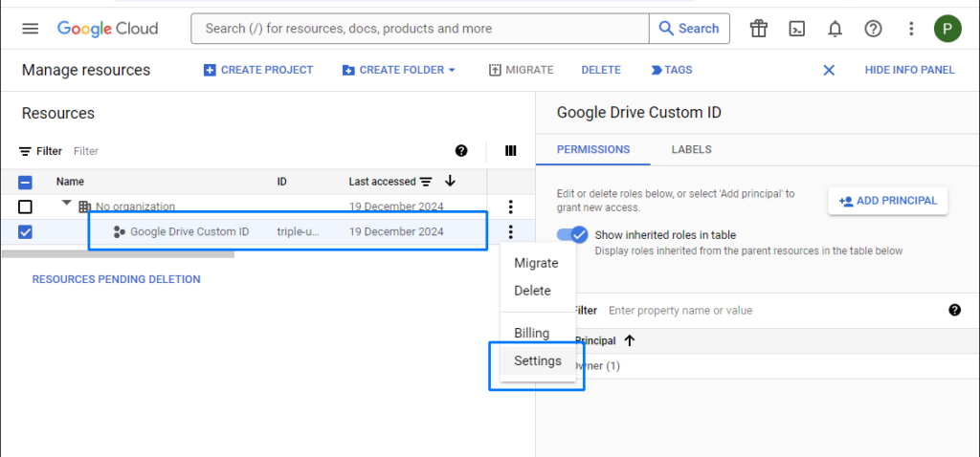Focus the top search resources field

tap(421, 29)
